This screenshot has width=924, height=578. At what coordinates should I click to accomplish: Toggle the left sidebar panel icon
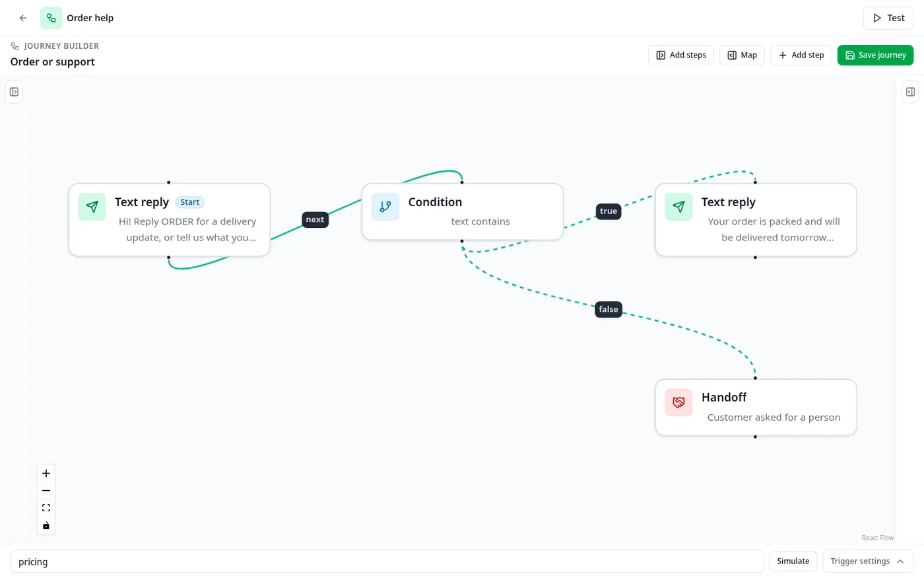pos(14,92)
